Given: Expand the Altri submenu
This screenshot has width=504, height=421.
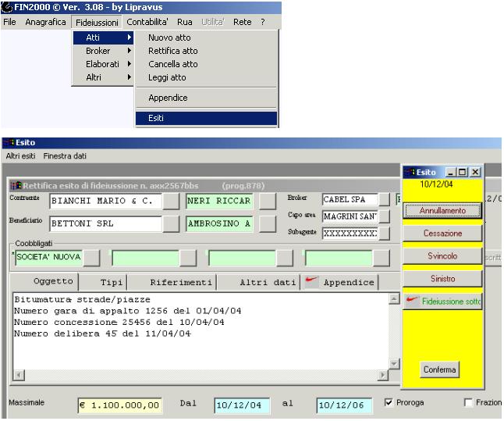Looking at the screenshot, I should point(103,77).
